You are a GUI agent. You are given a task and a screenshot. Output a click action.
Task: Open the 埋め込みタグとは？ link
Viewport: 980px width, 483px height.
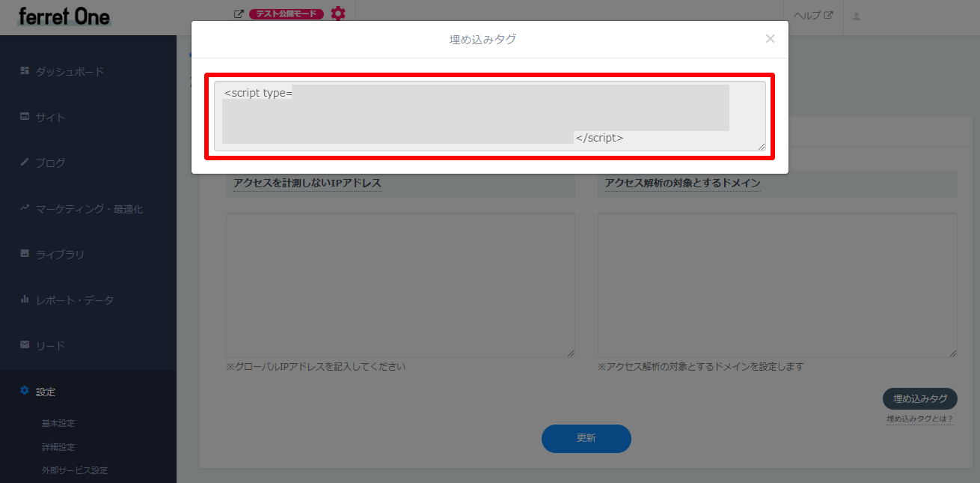(x=919, y=419)
